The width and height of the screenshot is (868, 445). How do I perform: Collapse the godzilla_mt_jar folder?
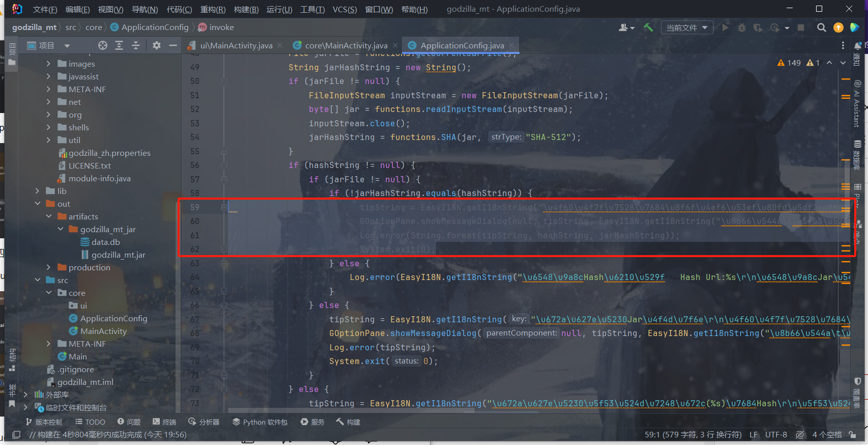pyautogui.click(x=60, y=229)
